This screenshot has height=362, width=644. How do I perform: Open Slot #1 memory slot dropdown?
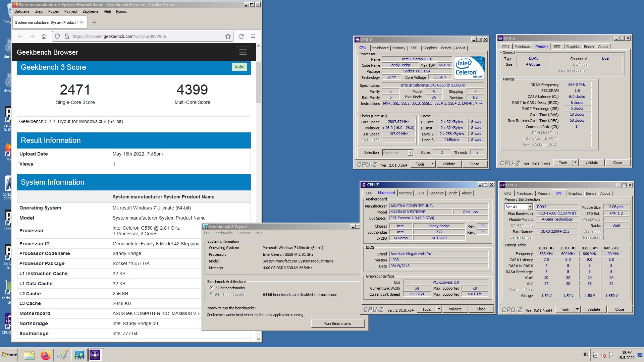[x=530, y=207]
